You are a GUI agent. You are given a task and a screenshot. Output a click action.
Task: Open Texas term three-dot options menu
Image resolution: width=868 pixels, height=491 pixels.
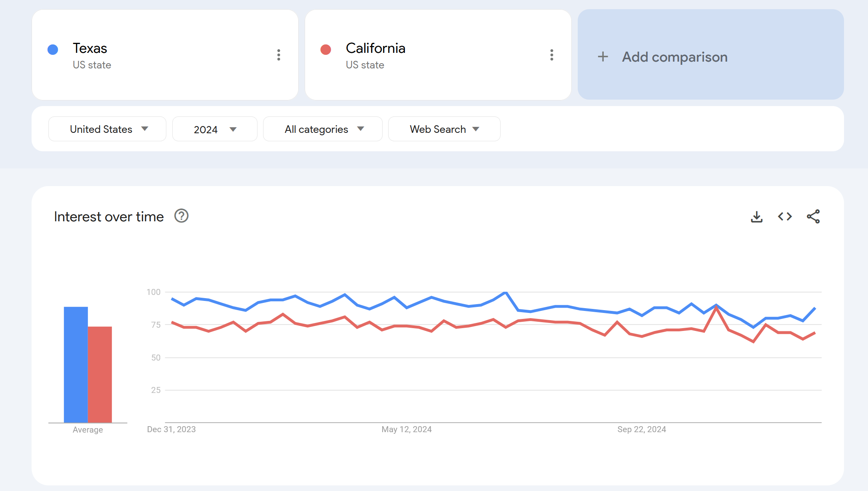279,55
